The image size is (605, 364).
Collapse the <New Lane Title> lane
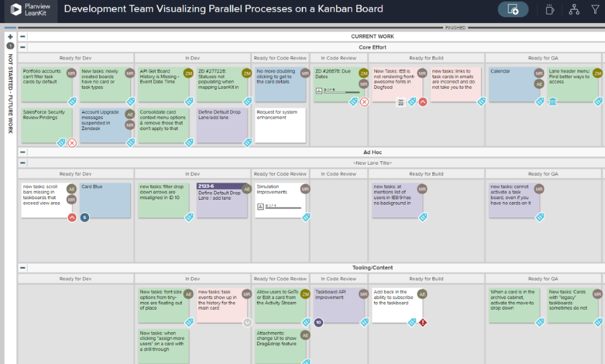click(x=22, y=163)
